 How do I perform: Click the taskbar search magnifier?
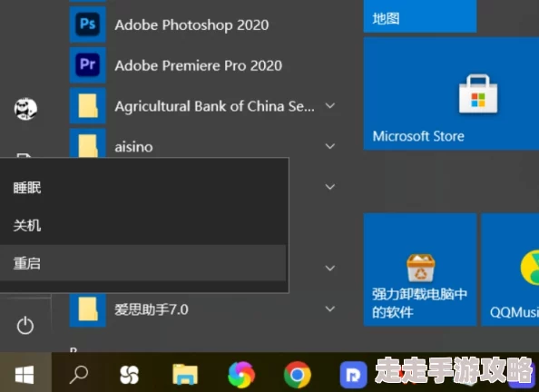pyautogui.click(x=79, y=374)
